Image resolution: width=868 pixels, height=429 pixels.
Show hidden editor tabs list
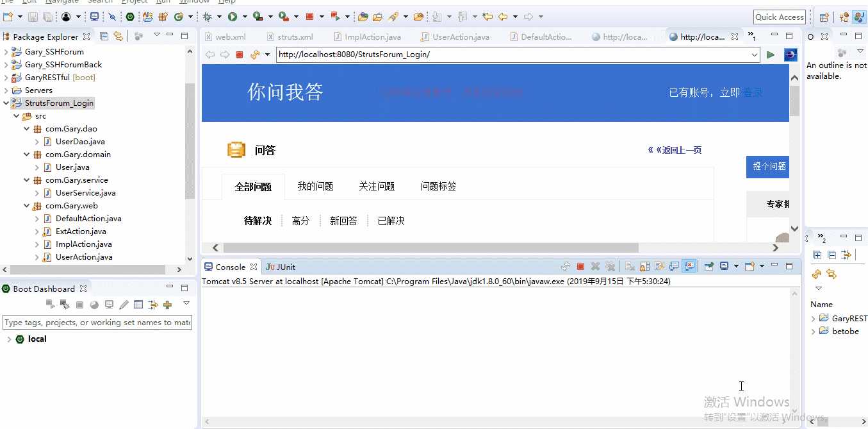coord(752,37)
